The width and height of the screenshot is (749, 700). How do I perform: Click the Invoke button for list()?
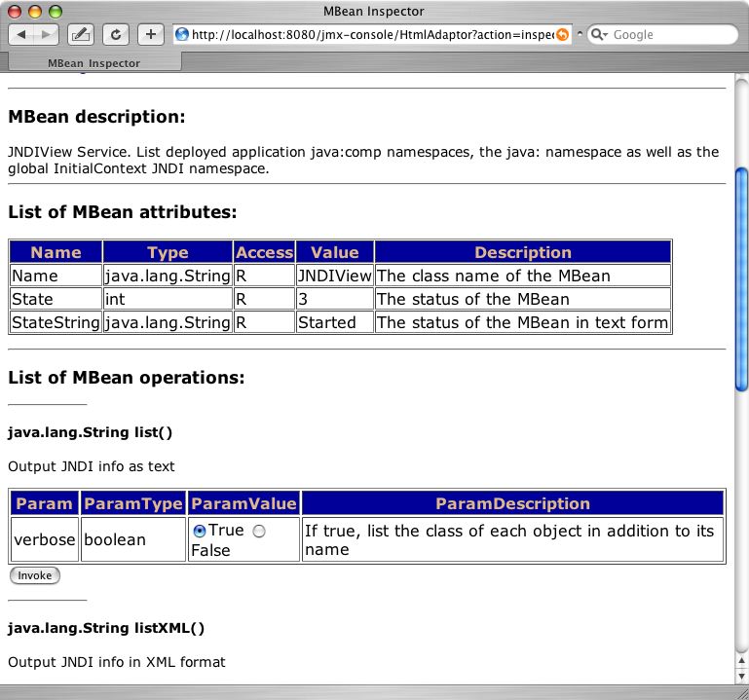click(x=35, y=575)
